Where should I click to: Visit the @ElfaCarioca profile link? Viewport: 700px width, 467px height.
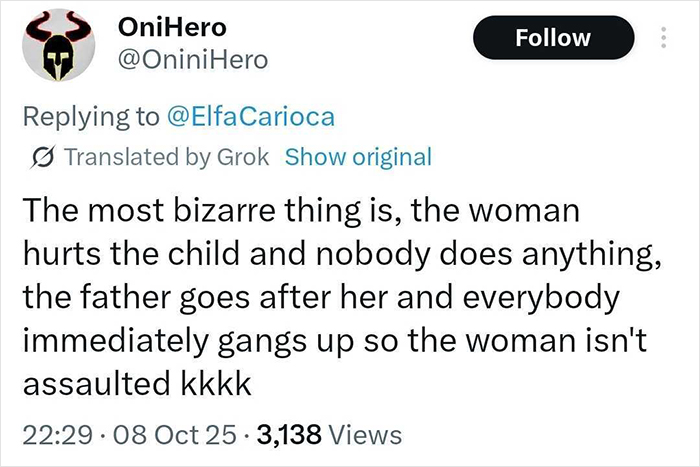pos(251,117)
